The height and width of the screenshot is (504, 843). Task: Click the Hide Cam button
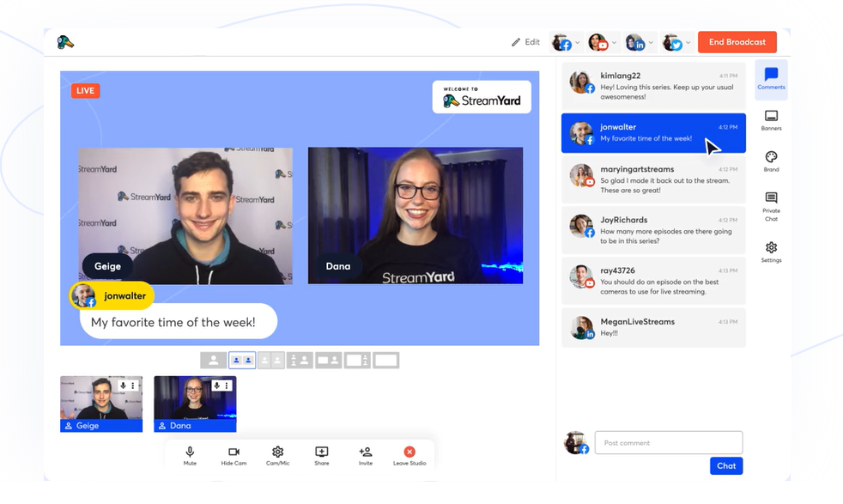(x=233, y=456)
